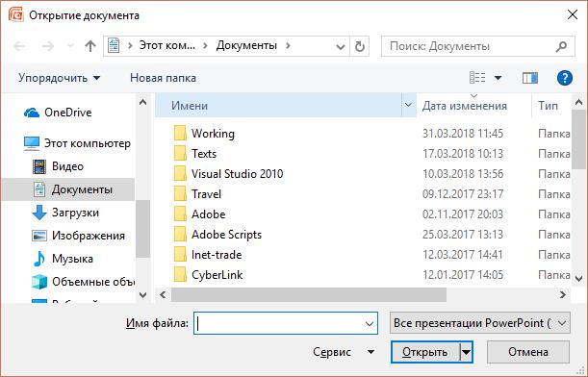
Task: Click the CyberLink folder icon
Action: click(180, 275)
